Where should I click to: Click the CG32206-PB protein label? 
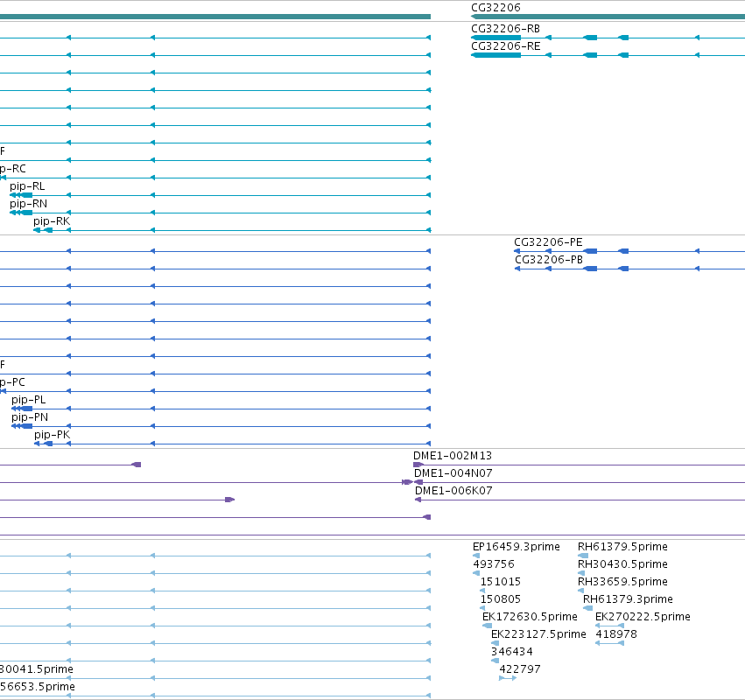[549, 260]
